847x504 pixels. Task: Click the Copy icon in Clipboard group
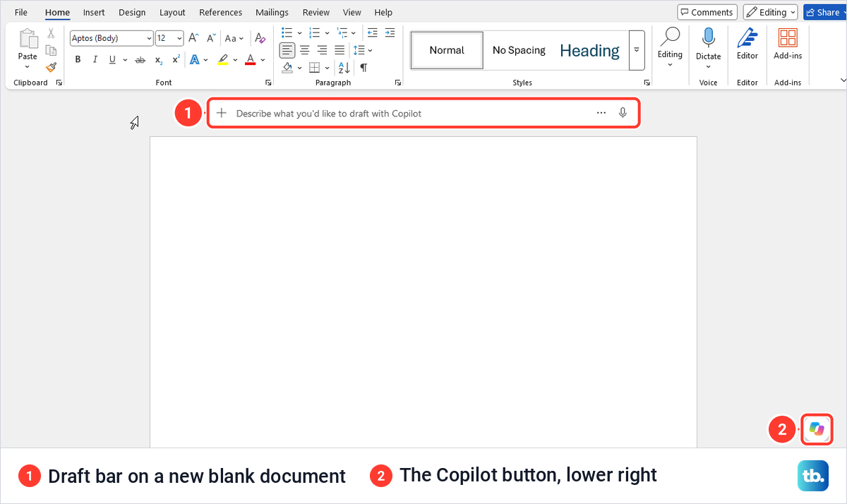click(51, 50)
